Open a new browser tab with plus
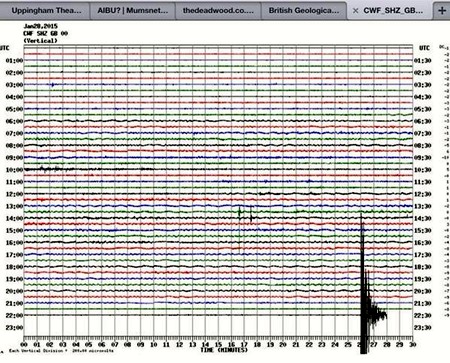Viewport: 450px width, 363px height. pos(442,11)
